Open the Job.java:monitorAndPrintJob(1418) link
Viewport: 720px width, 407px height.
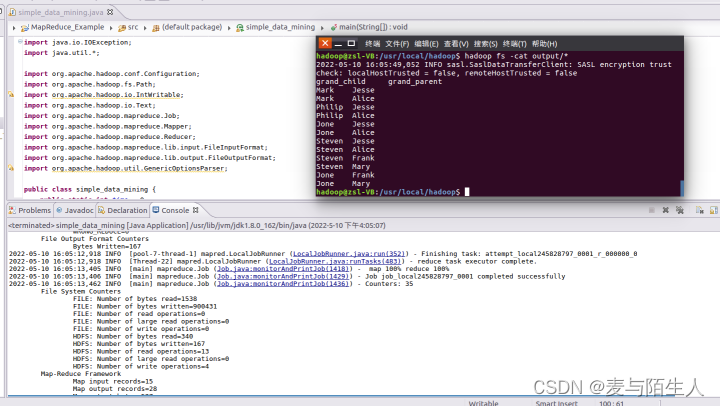click(282, 269)
